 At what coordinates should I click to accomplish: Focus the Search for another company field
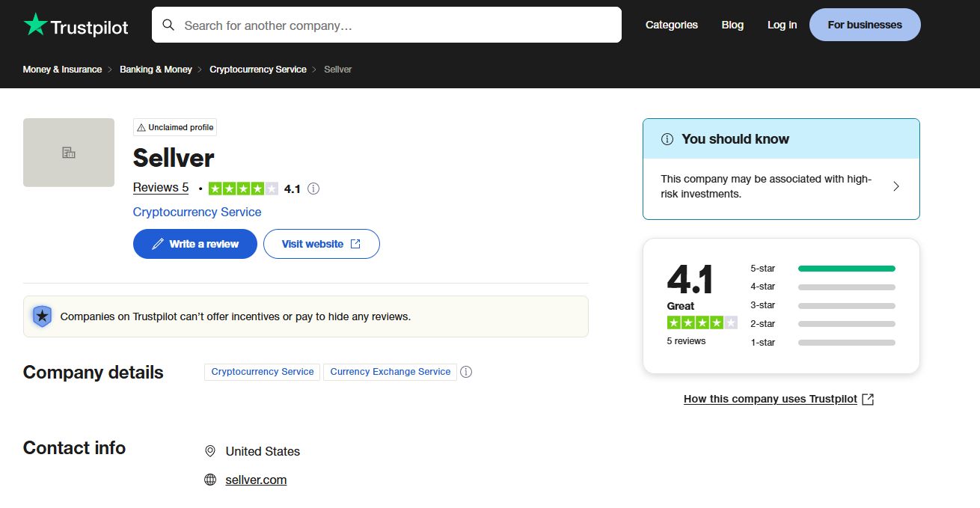[x=387, y=25]
